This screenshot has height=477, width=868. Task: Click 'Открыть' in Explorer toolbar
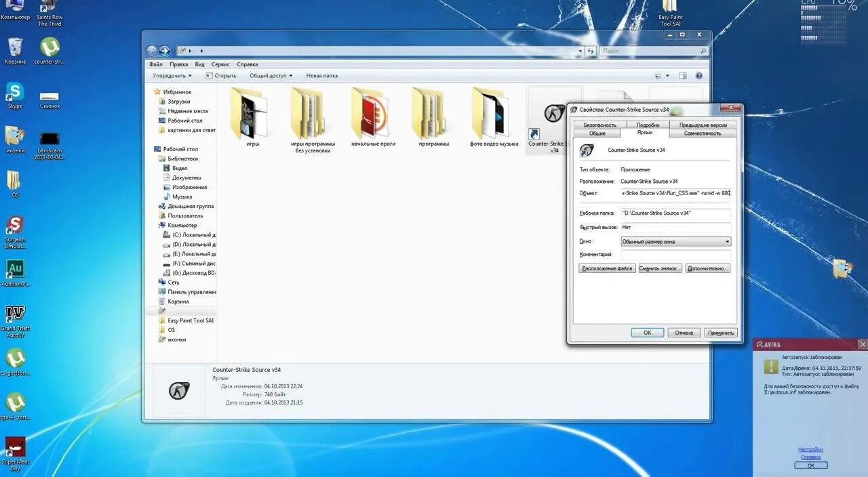tap(220, 76)
